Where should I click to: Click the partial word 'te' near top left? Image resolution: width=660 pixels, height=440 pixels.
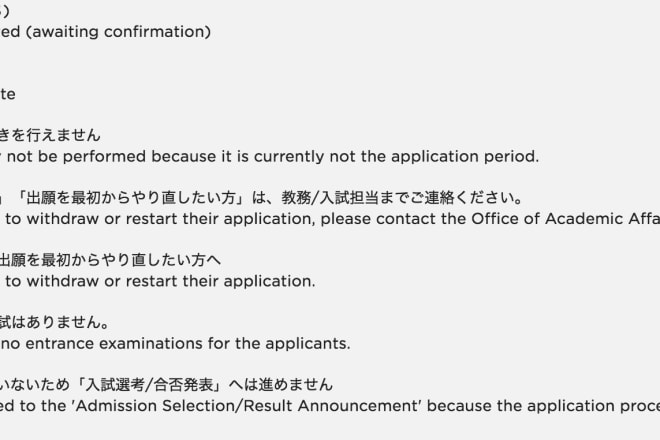click(8, 94)
